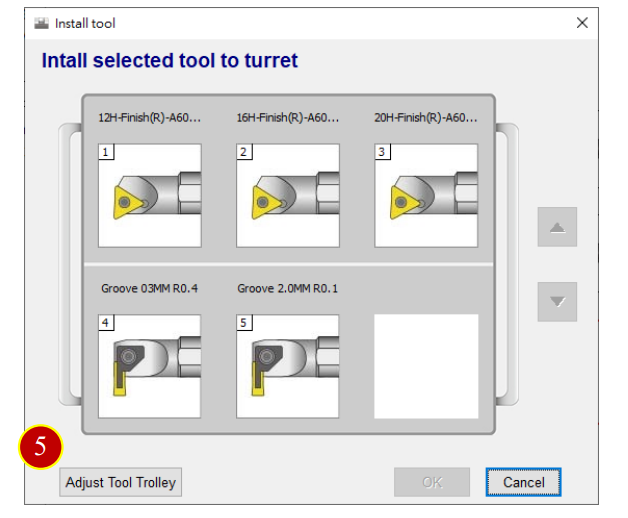
Task: Click the slot number 2 badge
Action: 244,152
